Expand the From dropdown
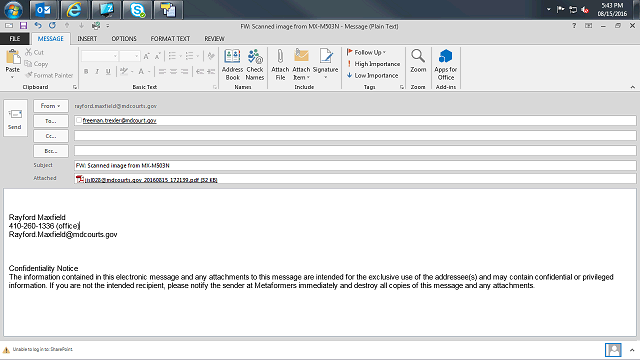640x360 pixels. [51, 106]
